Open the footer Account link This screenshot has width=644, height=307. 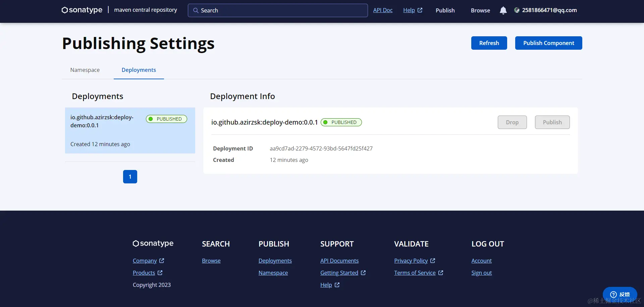482,261
